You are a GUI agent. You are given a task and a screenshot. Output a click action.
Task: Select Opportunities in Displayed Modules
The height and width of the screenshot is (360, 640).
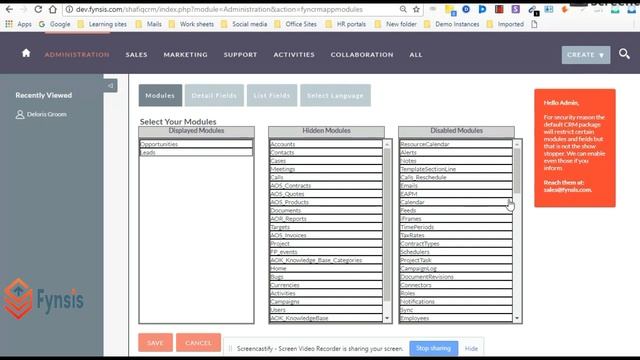click(x=196, y=144)
